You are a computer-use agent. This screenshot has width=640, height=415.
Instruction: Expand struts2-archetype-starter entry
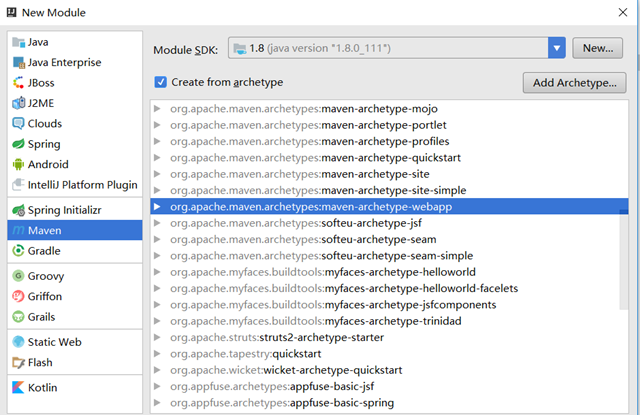tap(157, 337)
